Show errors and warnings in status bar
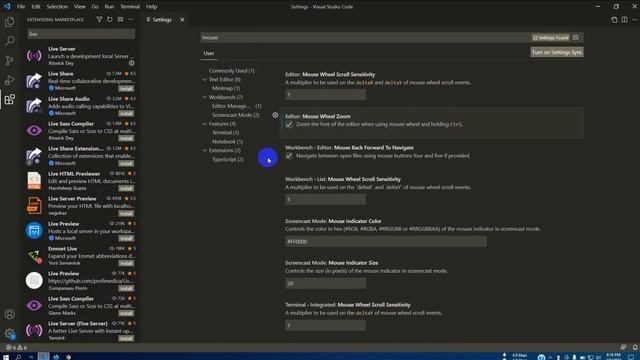This screenshot has height=360, width=640. pos(16,348)
